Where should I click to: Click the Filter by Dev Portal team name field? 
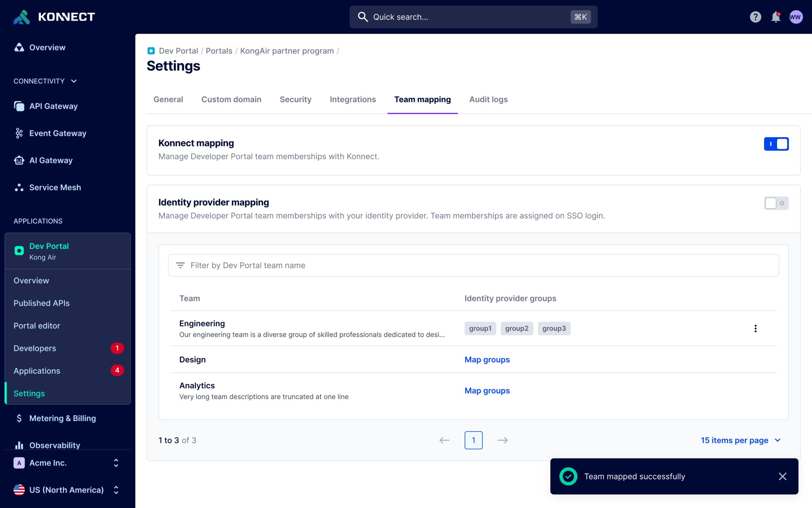click(474, 265)
